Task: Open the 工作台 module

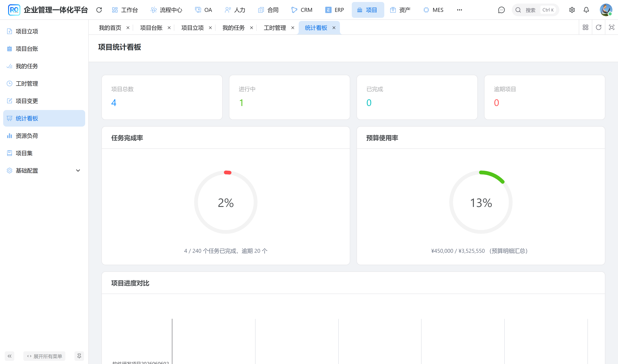Action: click(x=125, y=10)
